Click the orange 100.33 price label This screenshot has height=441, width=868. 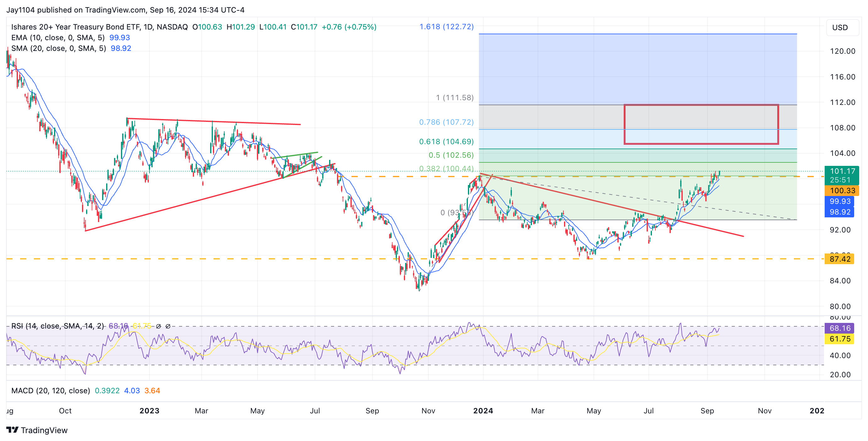tap(842, 191)
